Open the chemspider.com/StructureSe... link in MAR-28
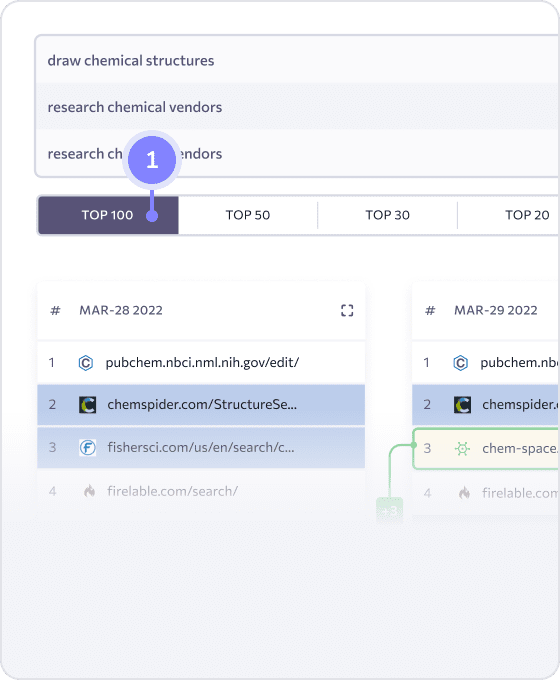560x680 pixels. [202, 405]
